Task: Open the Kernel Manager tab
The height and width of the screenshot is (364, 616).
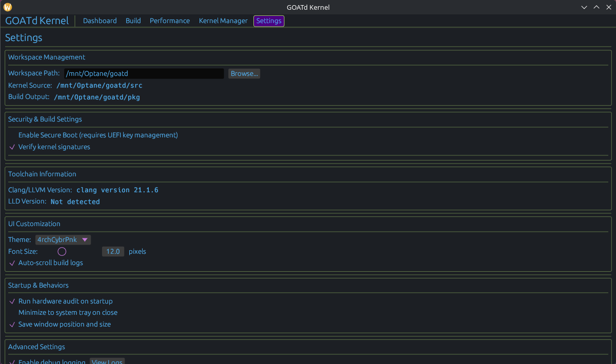Action: (x=223, y=21)
